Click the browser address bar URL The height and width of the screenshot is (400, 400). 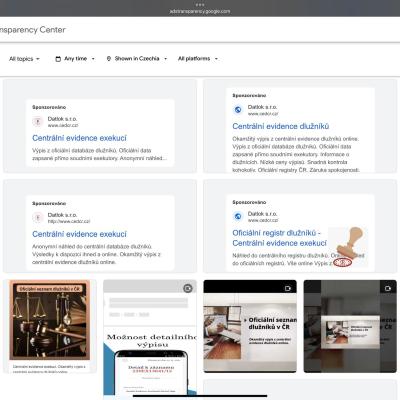click(x=200, y=11)
